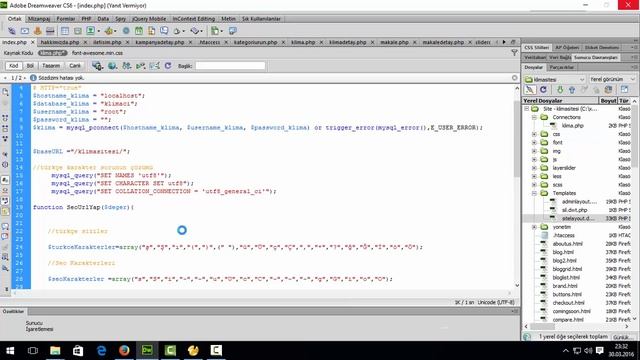The height and width of the screenshot is (360, 640).
Task: Insert a Hyperlink from the Ortak bar
Action: pos(12,31)
